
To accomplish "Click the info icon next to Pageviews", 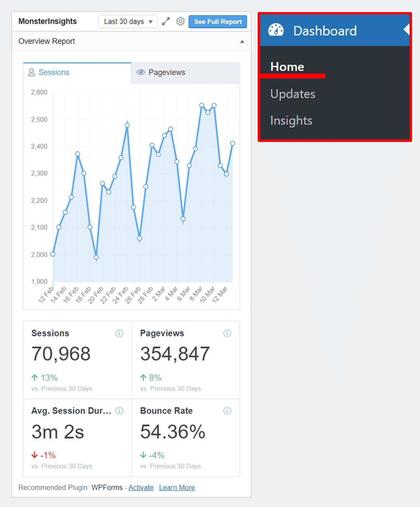I will tap(227, 333).
